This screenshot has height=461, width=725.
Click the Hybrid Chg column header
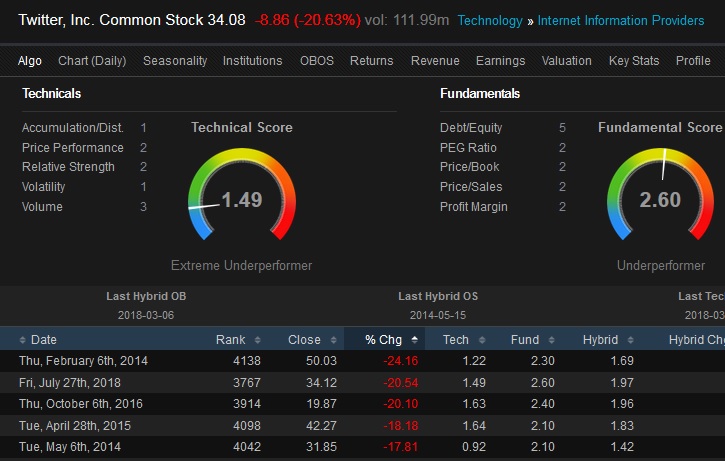click(696, 340)
